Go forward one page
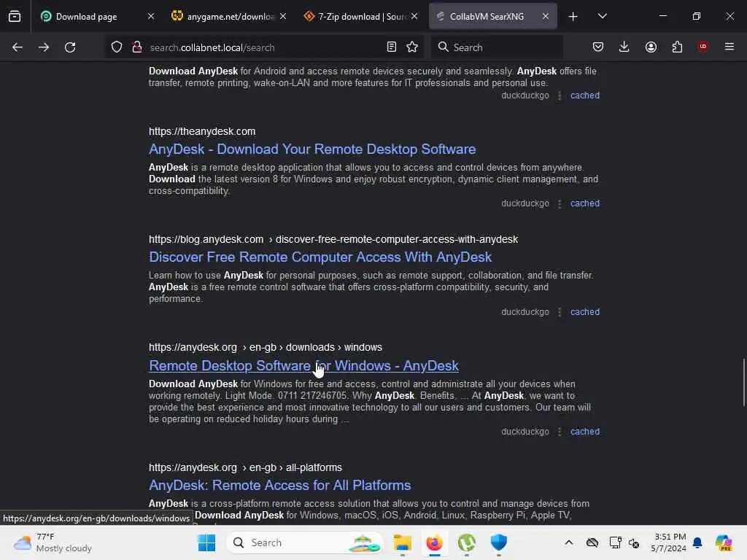Screen dimensions: 747x560 [43, 47]
